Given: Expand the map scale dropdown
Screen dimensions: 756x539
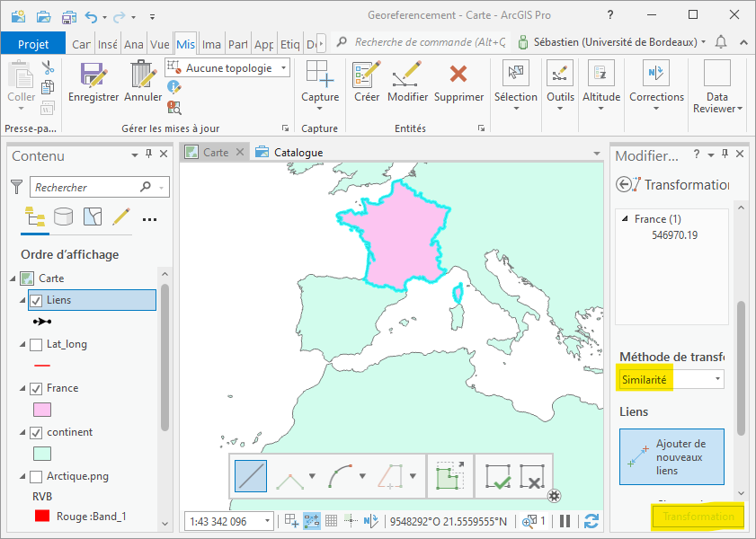Looking at the screenshot, I should 268,521.
